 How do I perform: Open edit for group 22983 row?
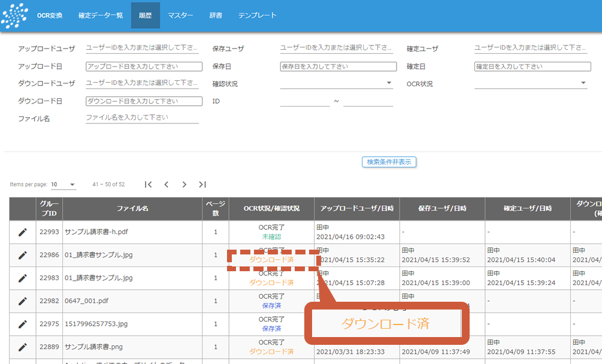pyautogui.click(x=23, y=278)
